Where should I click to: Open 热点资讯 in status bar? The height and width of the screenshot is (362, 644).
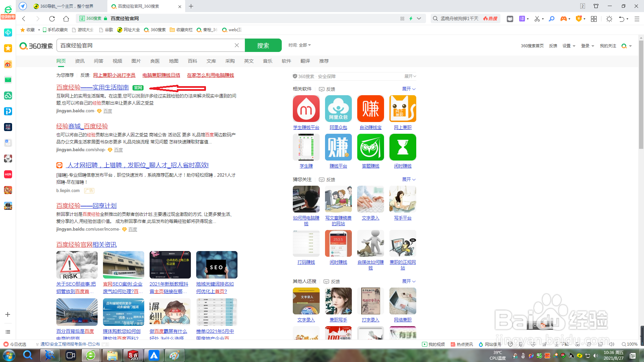[462, 344]
